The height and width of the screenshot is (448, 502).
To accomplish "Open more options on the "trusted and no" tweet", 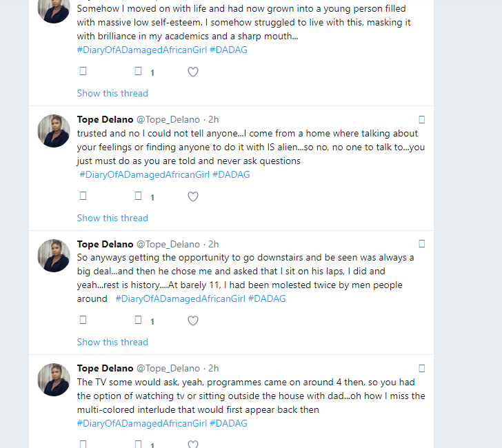I will 422,120.
